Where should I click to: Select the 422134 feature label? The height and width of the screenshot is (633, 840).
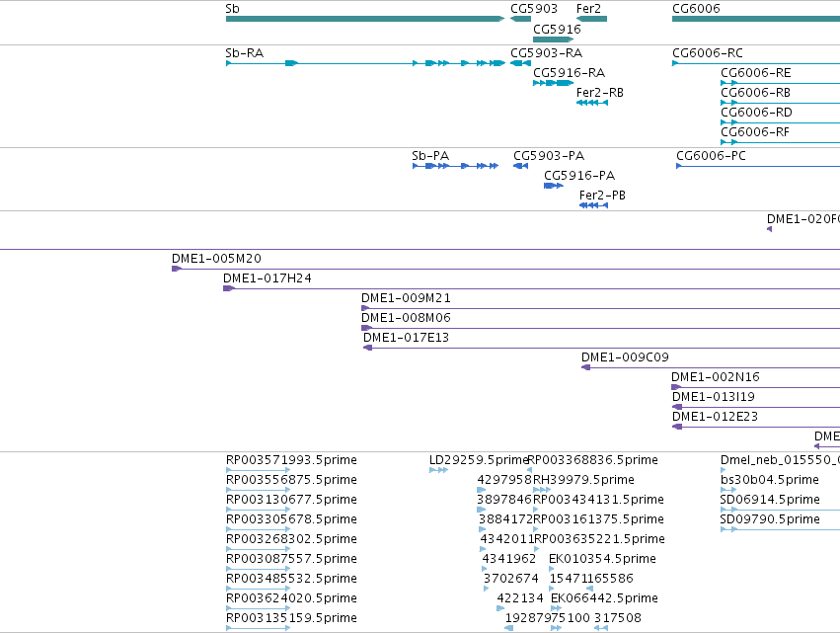520,598
